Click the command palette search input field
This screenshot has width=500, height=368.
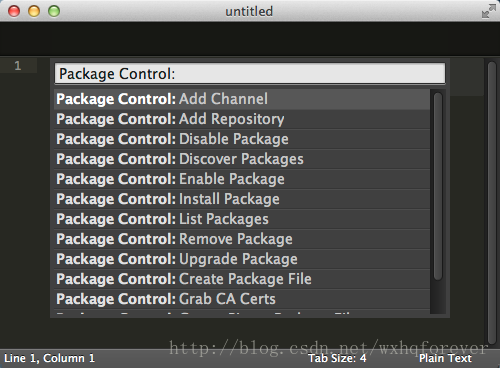pyautogui.click(x=250, y=74)
